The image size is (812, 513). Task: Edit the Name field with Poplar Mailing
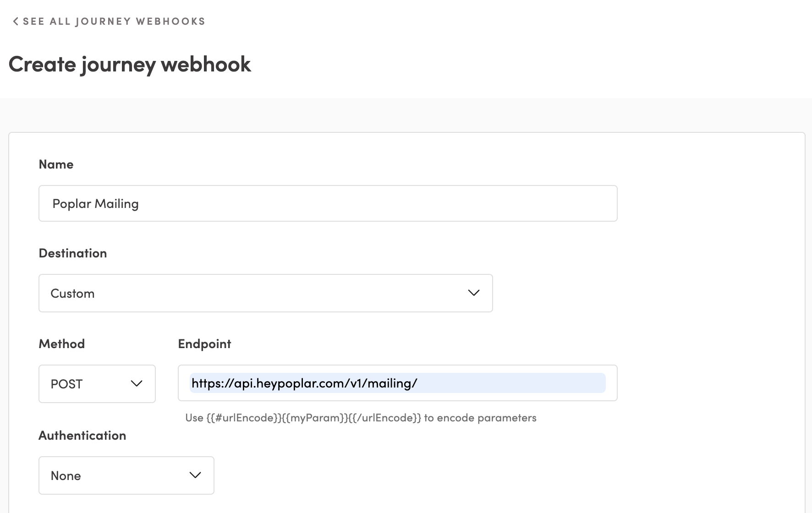point(328,203)
